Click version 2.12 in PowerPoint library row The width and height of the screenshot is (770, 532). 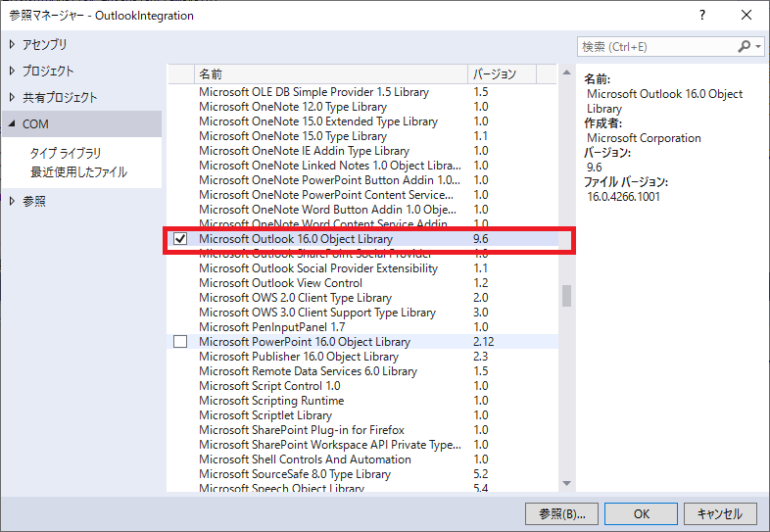tap(484, 341)
